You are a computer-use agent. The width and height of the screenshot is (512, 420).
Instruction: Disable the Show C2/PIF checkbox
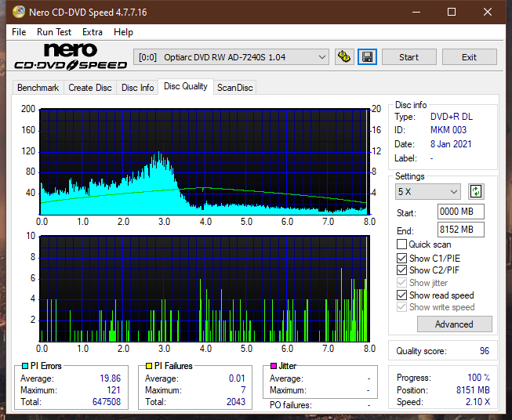[402, 270]
